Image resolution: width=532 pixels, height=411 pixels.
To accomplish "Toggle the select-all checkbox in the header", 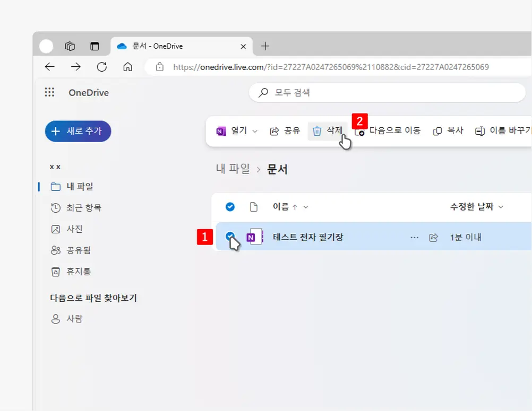I will coord(230,207).
